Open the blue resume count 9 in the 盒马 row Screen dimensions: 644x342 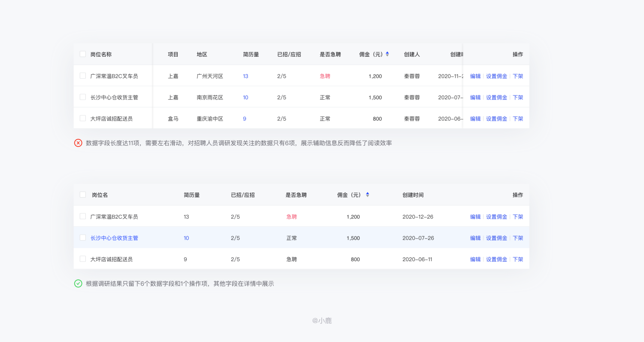pos(245,119)
